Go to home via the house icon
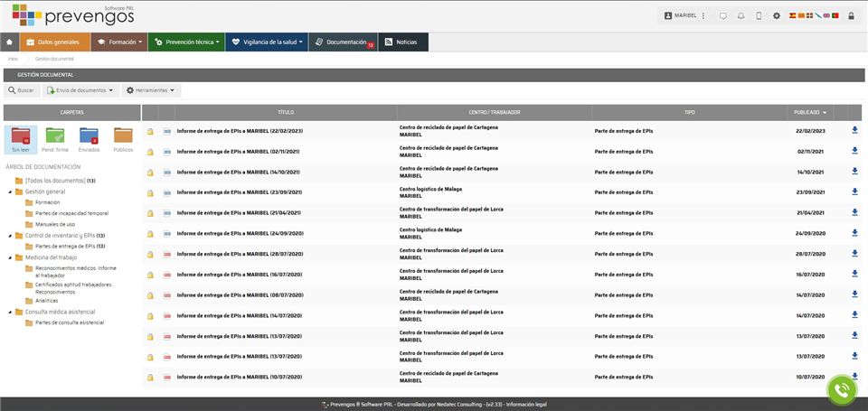This screenshot has width=868, height=411. pos(9,42)
